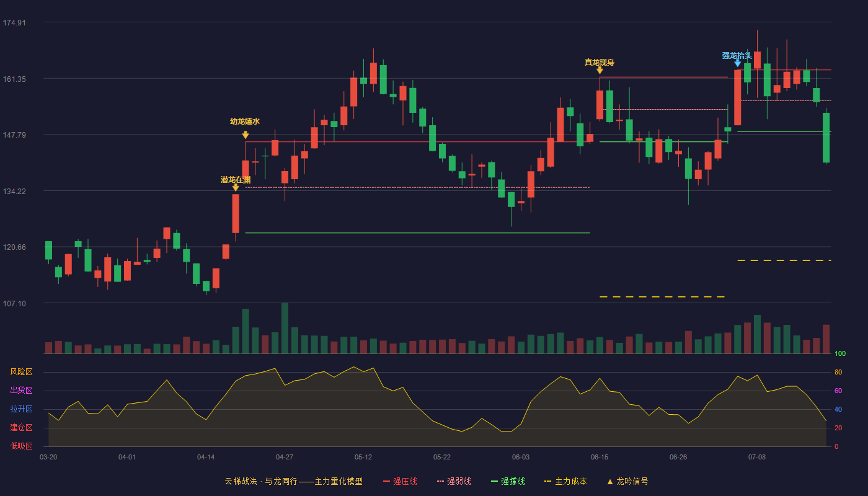Click the 潜龙在渊 signal arrow marker

[x=236, y=187]
